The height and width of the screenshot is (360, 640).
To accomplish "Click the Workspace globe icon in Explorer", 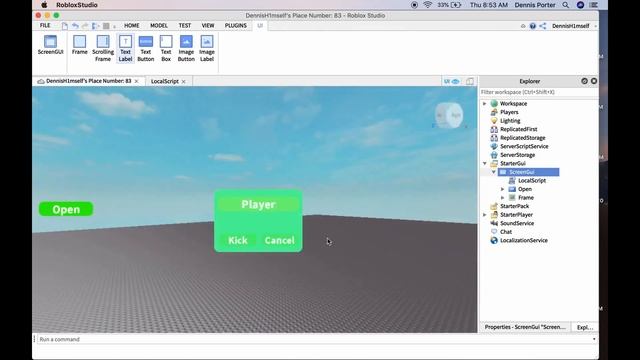I will pos(494,104).
